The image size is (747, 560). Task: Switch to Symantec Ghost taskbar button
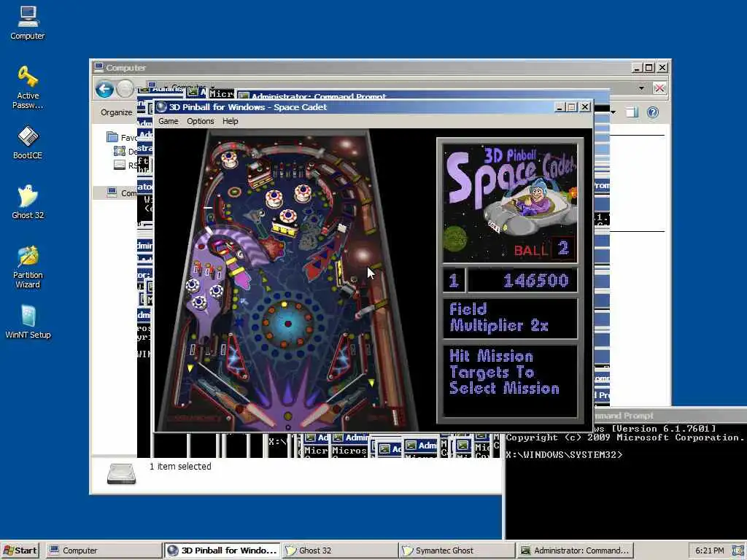457,551
